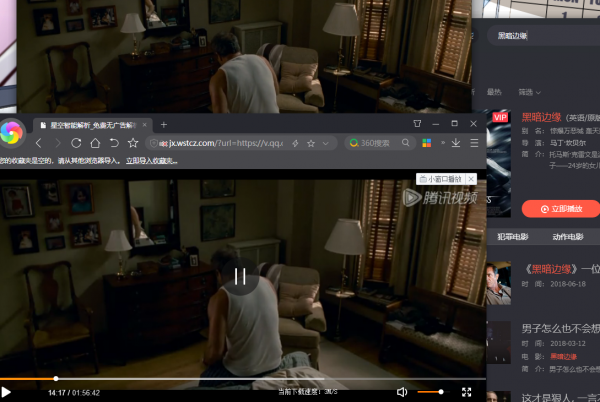The width and height of the screenshot is (600, 402).
Task: Open the browser hamburger menu
Action: pyautogui.click(x=474, y=143)
